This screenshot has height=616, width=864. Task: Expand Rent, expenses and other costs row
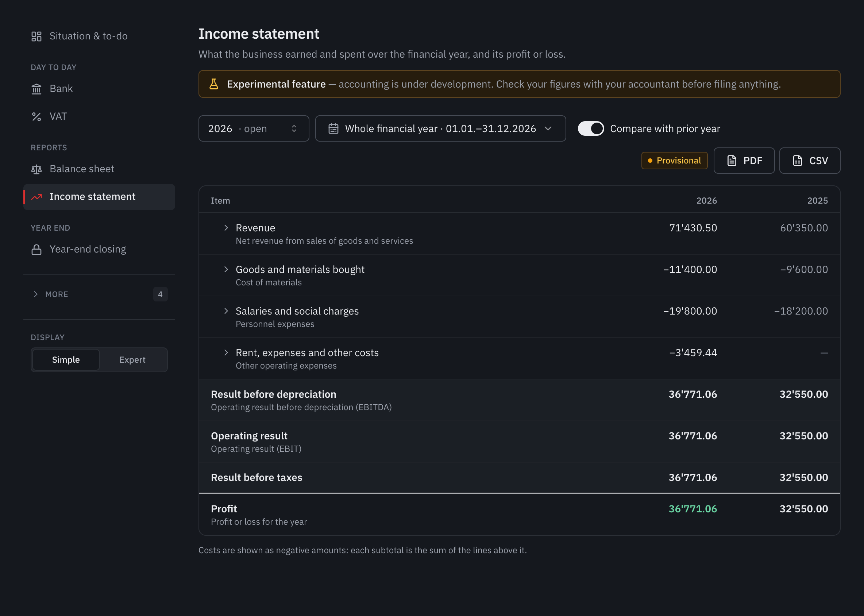click(226, 353)
